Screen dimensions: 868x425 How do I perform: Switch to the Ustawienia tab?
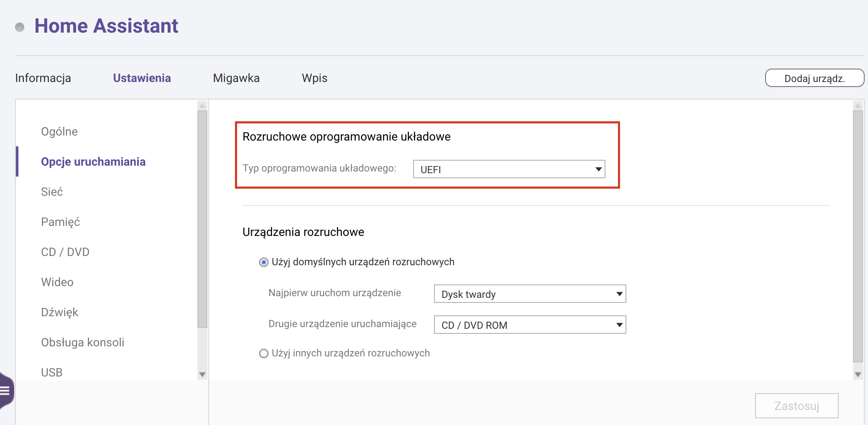(x=142, y=78)
